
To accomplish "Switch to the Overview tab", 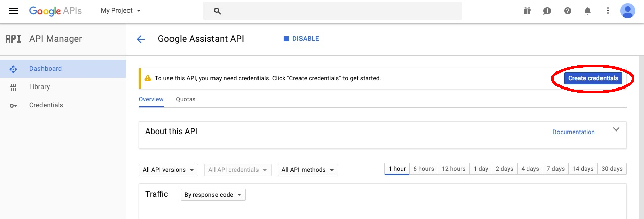I will point(151,99).
